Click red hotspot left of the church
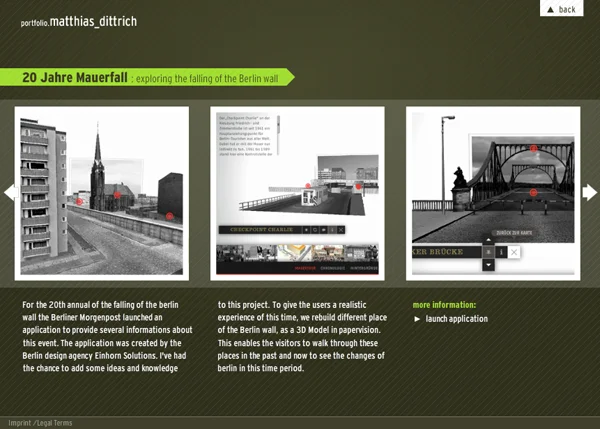600x429 pixels. point(79,201)
